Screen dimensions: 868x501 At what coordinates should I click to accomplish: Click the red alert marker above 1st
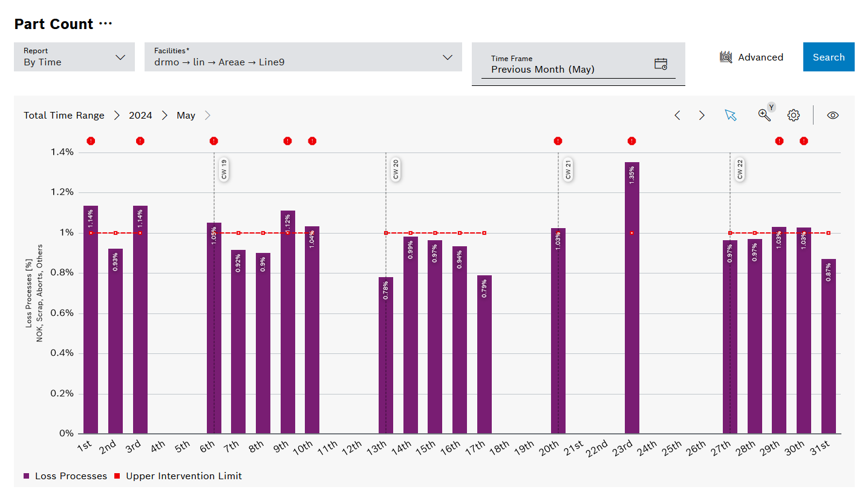coord(91,141)
